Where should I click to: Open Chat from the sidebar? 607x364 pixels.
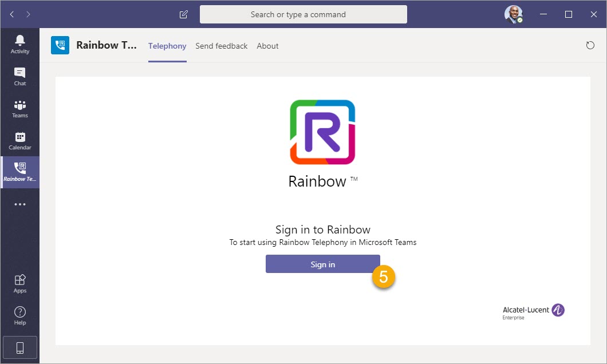coord(19,77)
